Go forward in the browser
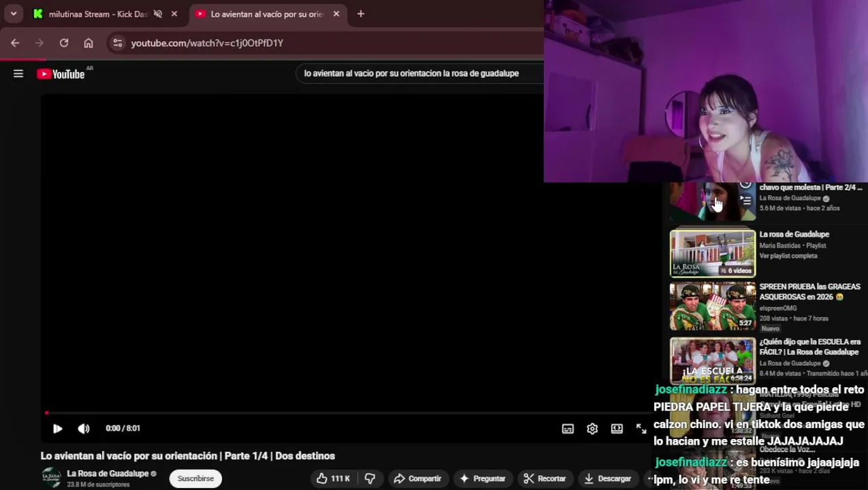 [39, 43]
